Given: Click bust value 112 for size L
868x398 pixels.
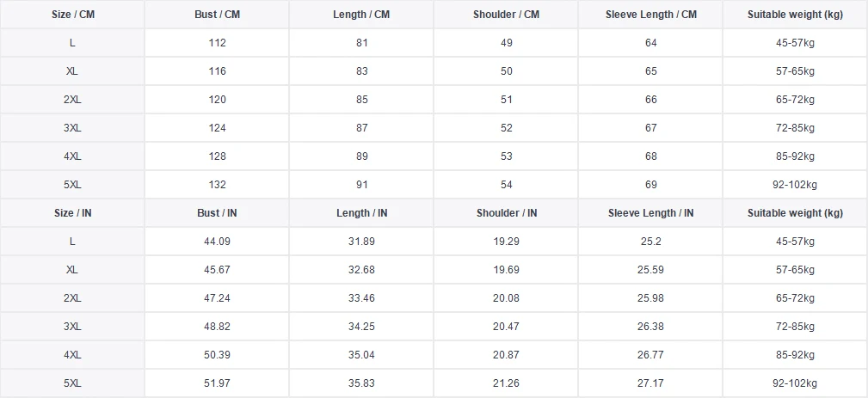Looking at the screenshot, I should coord(217,43).
